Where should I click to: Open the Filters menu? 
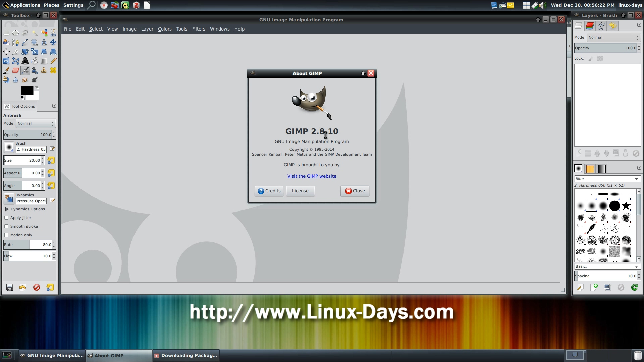tap(199, 29)
